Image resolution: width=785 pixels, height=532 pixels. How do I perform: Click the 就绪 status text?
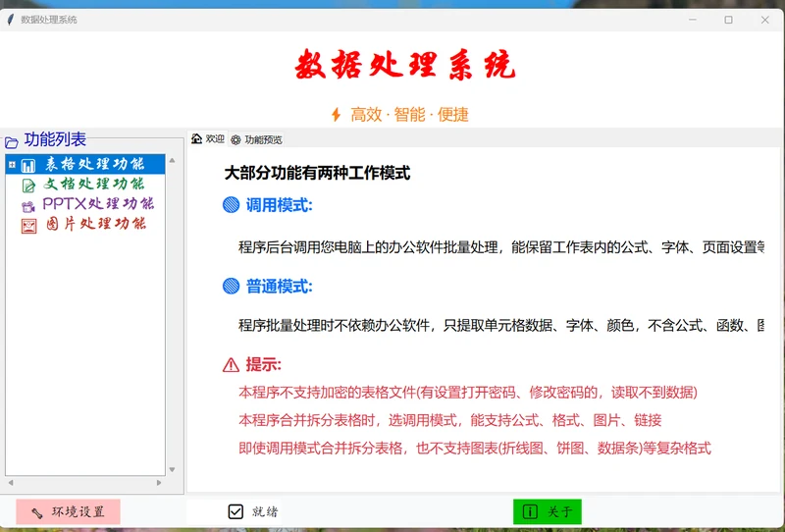point(265,511)
